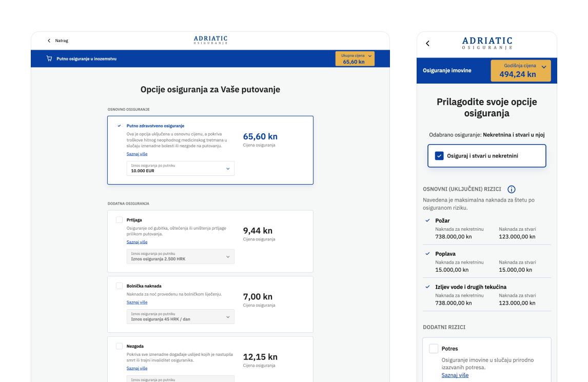
Task: Select the Nezgoda insurance checkbox
Action: point(119,346)
